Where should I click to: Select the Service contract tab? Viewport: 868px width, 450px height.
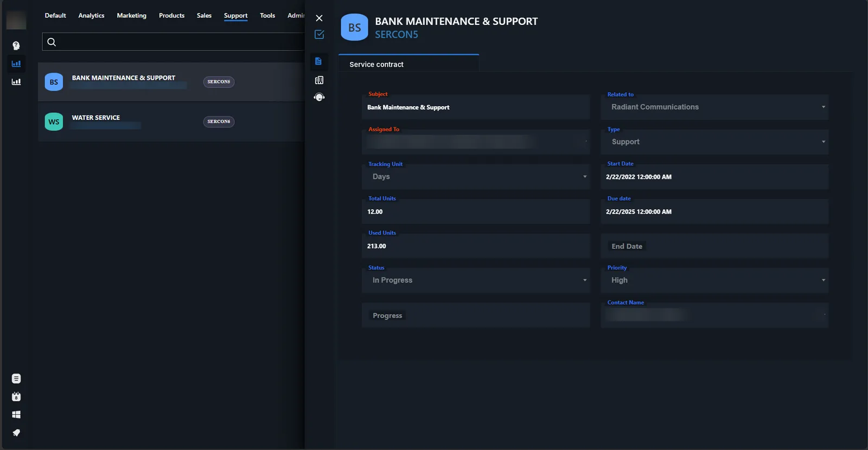click(409, 63)
